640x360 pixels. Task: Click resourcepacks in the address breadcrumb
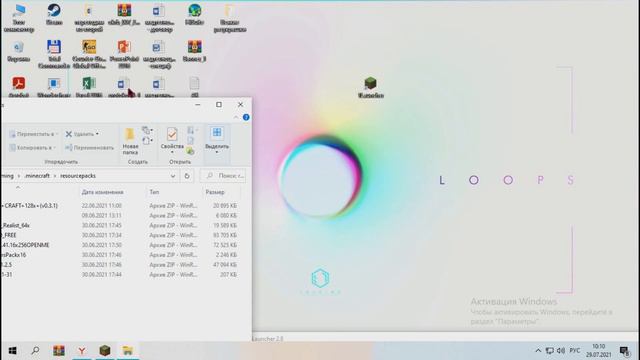pyautogui.click(x=78, y=176)
